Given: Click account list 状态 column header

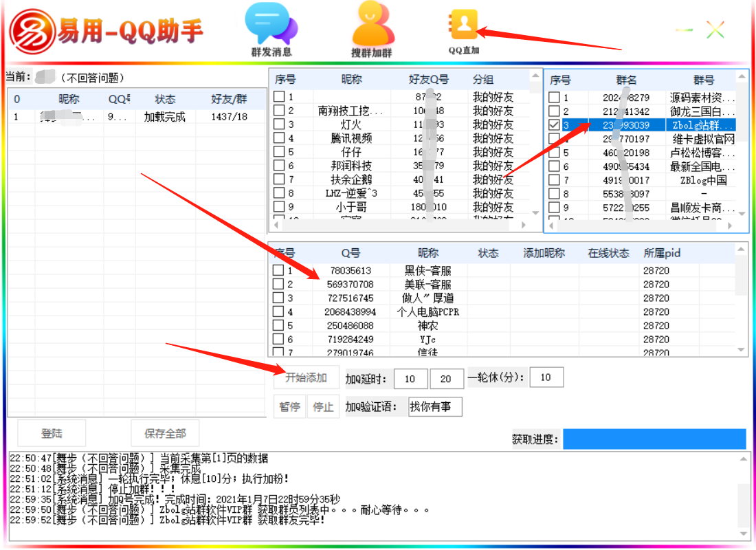Looking at the screenshot, I should click(165, 99).
